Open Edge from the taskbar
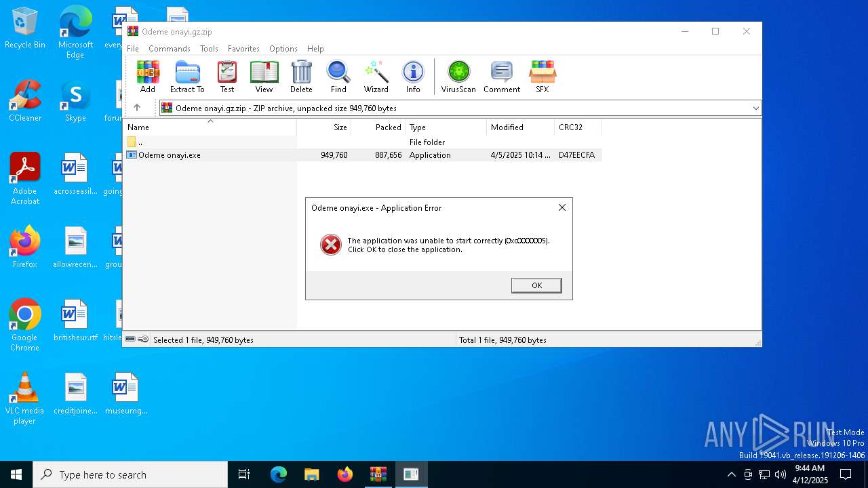 [279, 474]
